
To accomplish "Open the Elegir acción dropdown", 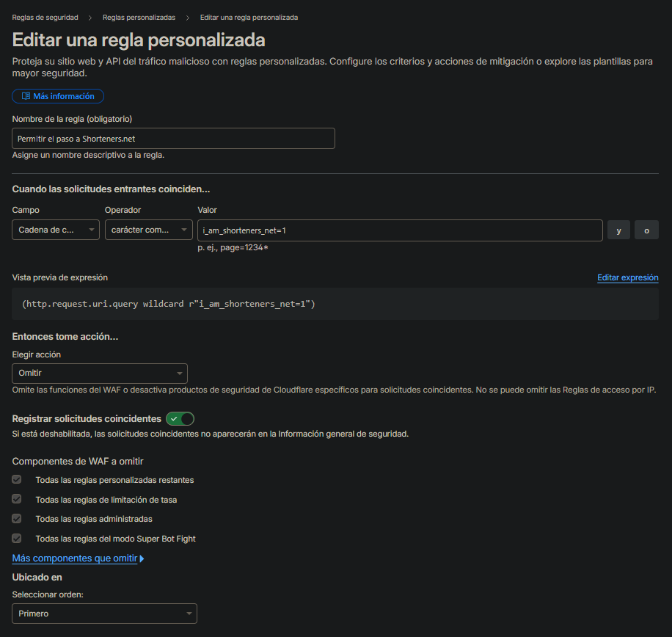I will [x=100, y=374].
